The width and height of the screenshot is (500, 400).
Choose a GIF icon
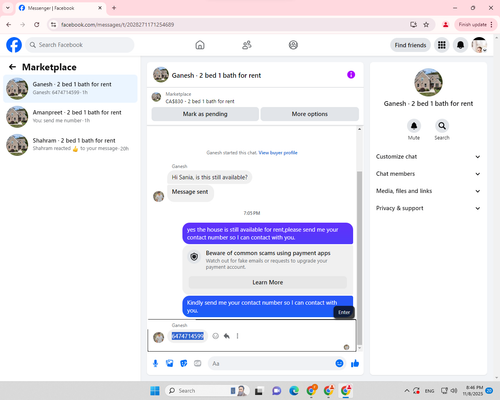pyautogui.click(x=198, y=363)
